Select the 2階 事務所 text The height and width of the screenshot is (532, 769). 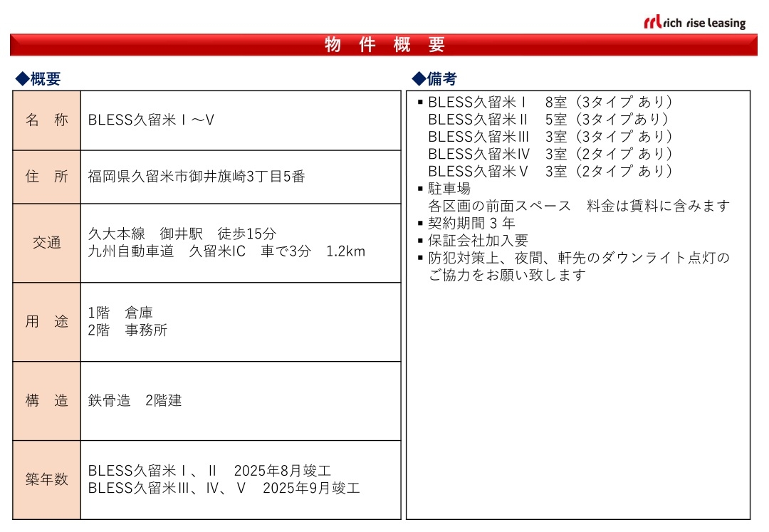click(127, 330)
